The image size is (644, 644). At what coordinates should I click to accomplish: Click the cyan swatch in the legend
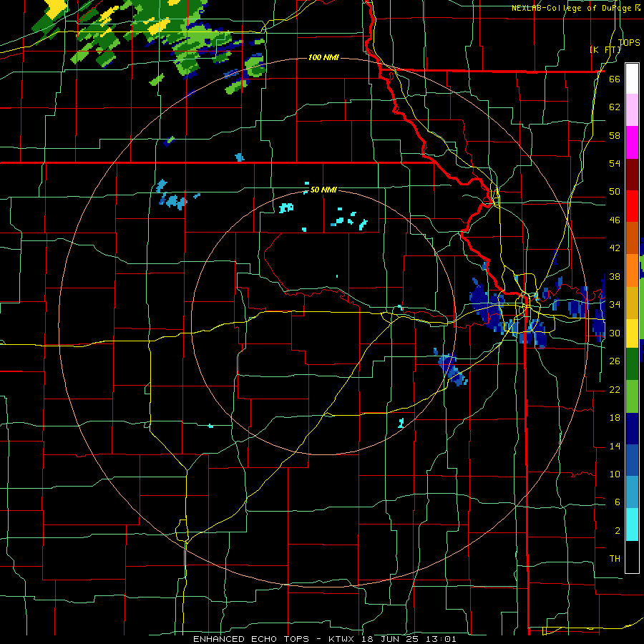[x=632, y=525]
